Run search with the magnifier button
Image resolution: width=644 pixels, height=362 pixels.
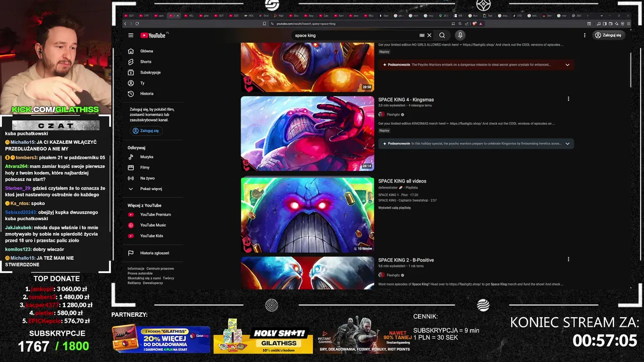click(442, 35)
